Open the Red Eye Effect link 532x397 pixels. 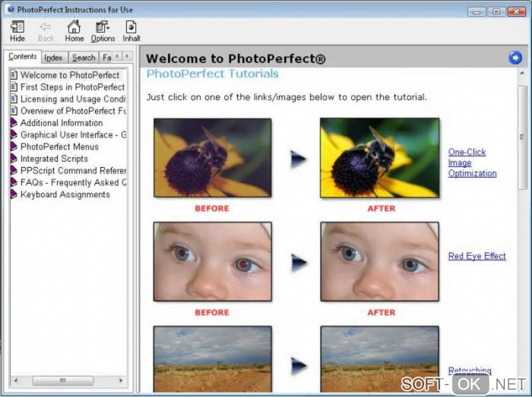pos(477,256)
